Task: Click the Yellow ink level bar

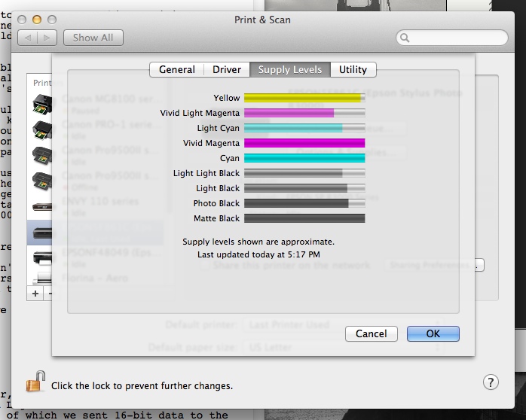Action: [x=304, y=98]
